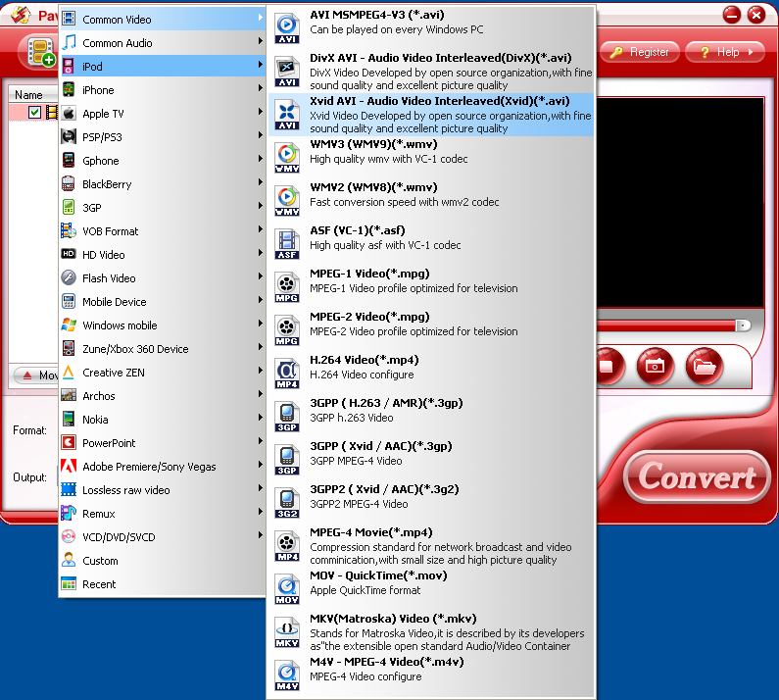
Task: Select the ASF (VC-1) format icon
Action: tap(287, 244)
